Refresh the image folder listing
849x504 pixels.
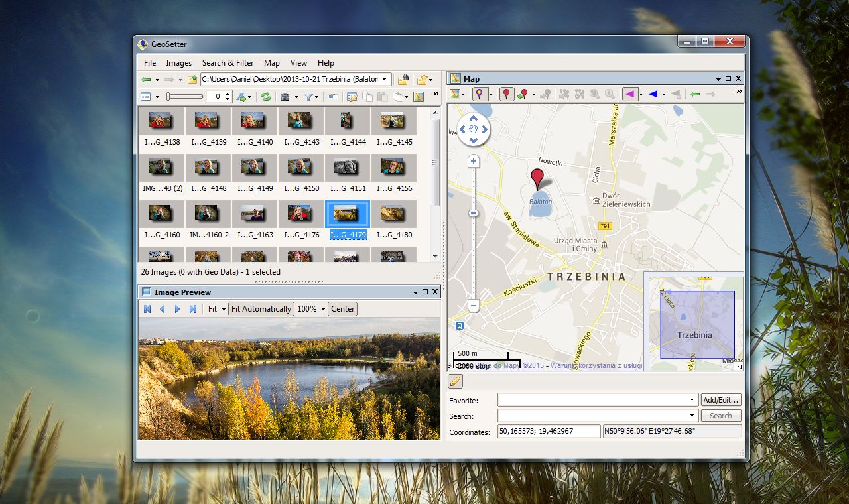point(266,96)
